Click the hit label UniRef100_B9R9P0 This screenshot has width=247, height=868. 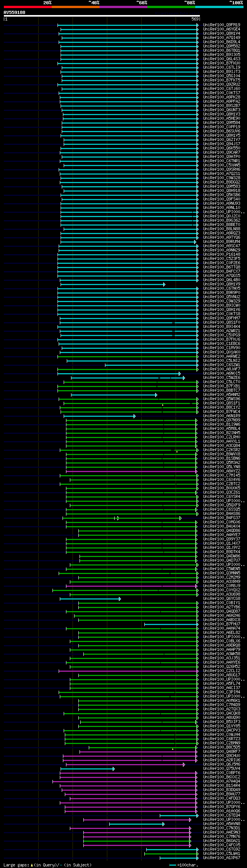pyautogui.click(x=222, y=293)
